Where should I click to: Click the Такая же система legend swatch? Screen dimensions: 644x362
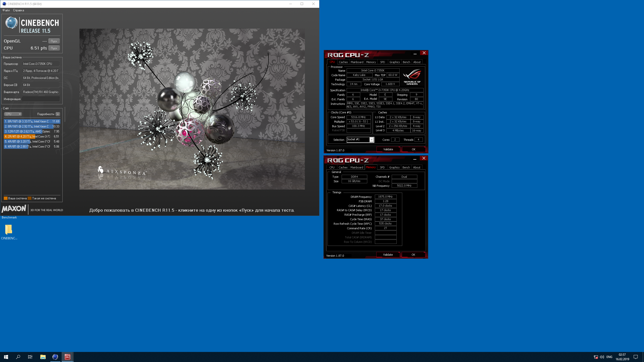(x=30, y=198)
